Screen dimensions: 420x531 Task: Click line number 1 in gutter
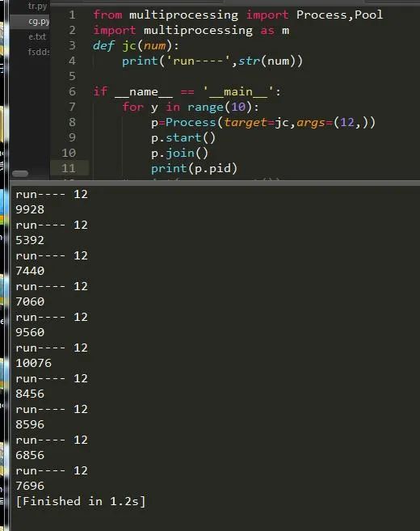(72, 15)
